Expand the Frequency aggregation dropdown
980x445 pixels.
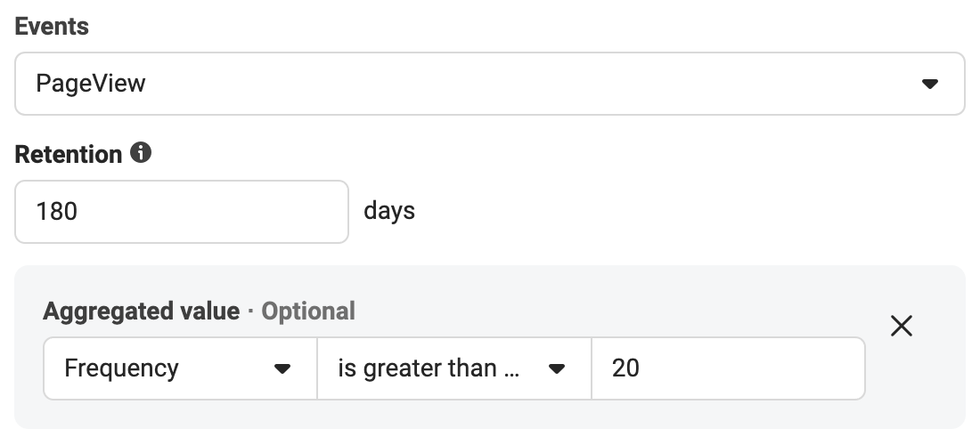point(180,368)
